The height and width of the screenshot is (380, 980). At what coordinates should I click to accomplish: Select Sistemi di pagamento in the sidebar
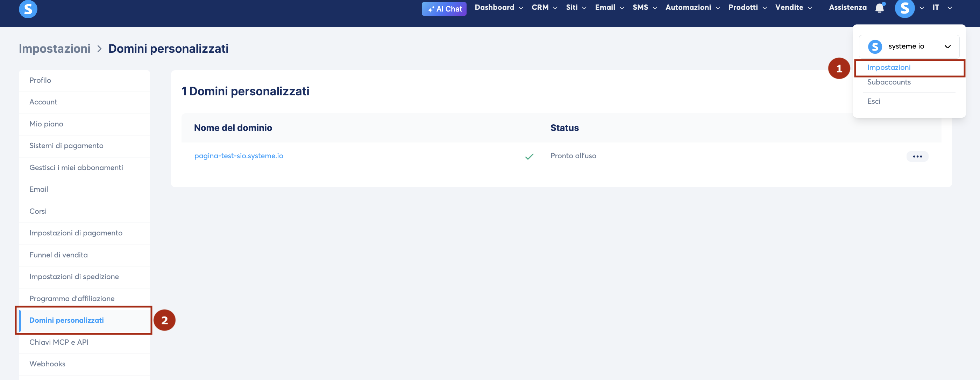(66, 146)
